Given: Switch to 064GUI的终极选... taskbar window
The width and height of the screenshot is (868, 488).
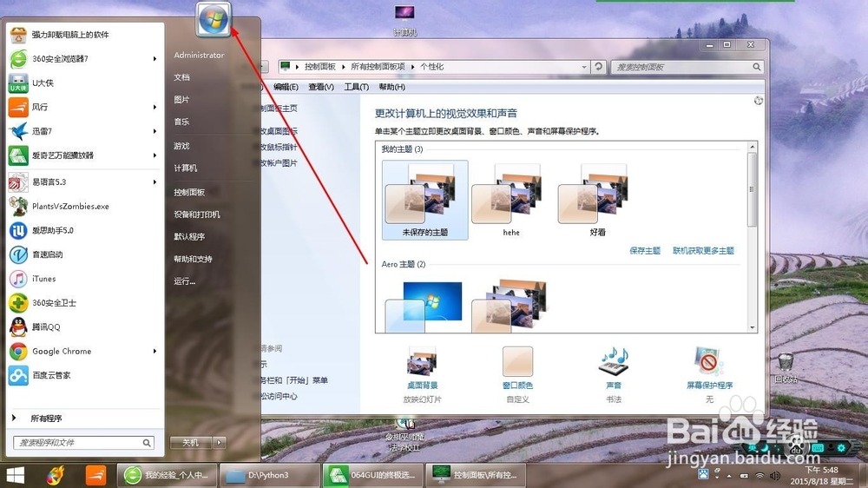Looking at the screenshot, I should [373, 475].
